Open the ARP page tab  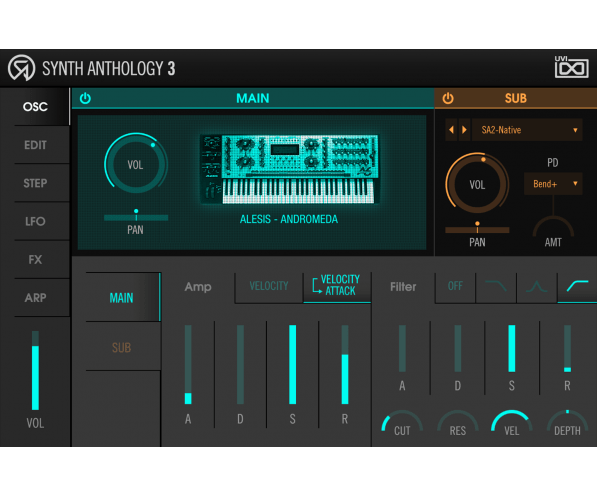(x=35, y=297)
